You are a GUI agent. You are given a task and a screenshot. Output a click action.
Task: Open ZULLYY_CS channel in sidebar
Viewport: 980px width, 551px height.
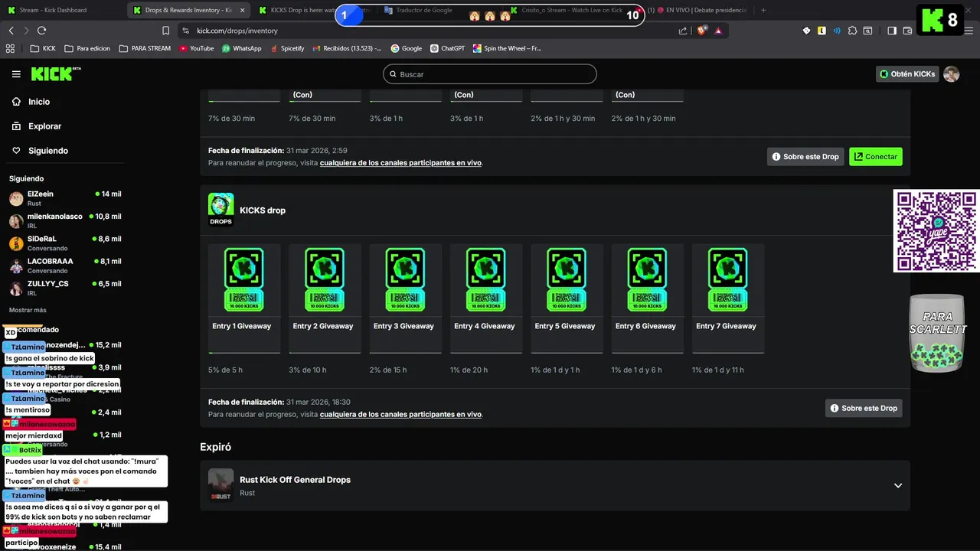click(x=65, y=288)
